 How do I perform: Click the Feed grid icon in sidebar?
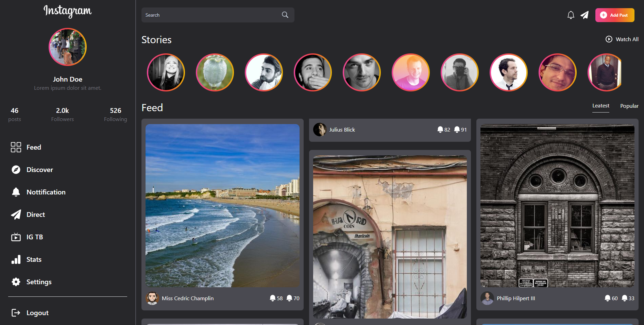tap(16, 147)
